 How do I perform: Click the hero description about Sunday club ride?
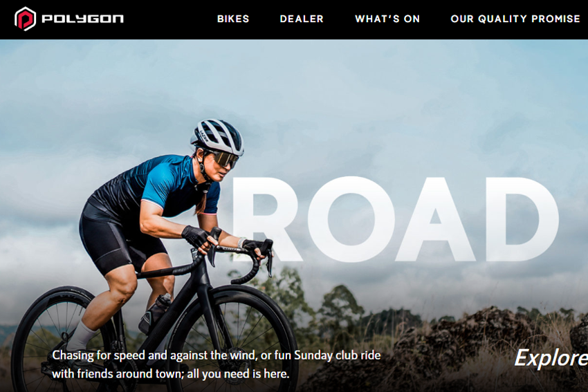[x=217, y=364]
